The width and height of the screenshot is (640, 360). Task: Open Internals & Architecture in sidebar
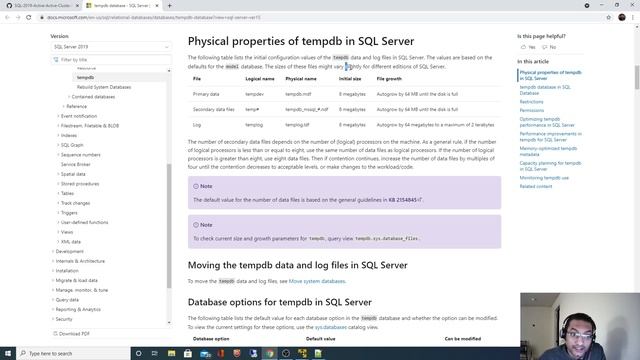pyautogui.click(x=80, y=261)
